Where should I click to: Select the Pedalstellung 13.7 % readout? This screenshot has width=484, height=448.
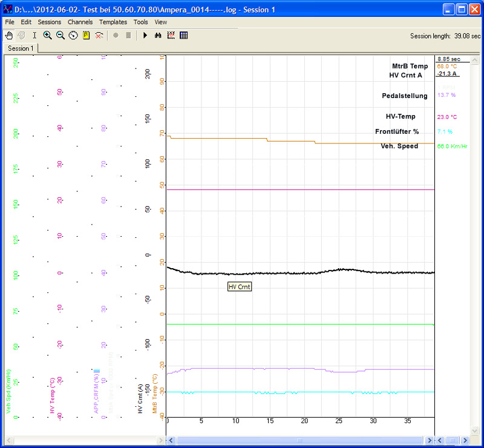tap(446, 96)
